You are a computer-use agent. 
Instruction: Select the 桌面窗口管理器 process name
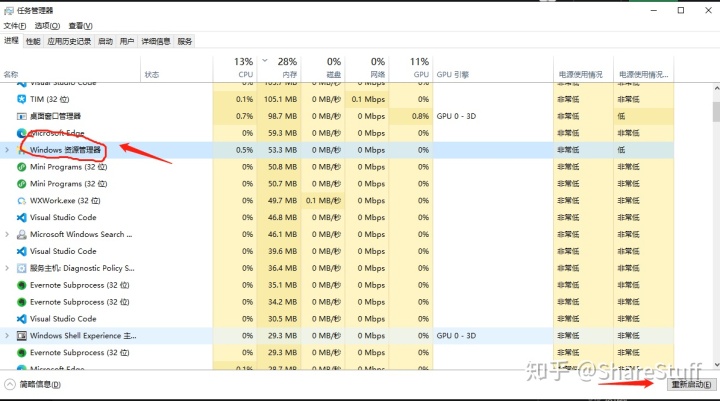pos(55,116)
